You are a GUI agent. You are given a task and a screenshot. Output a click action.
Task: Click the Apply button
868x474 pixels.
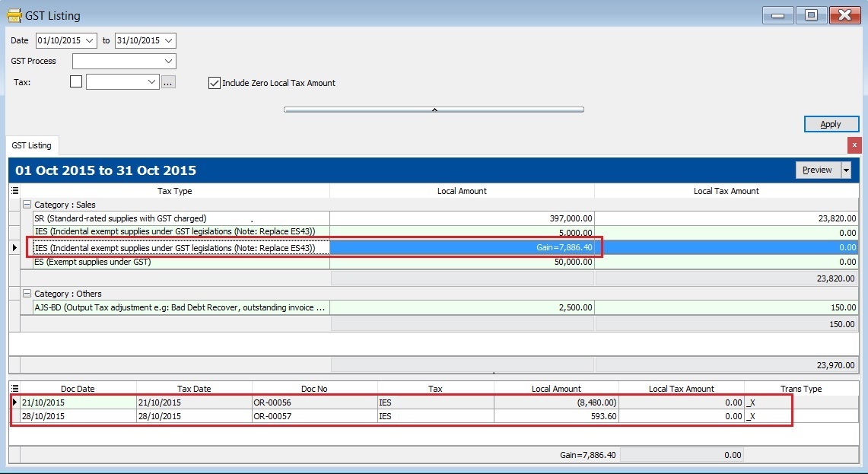click(831, 123)
